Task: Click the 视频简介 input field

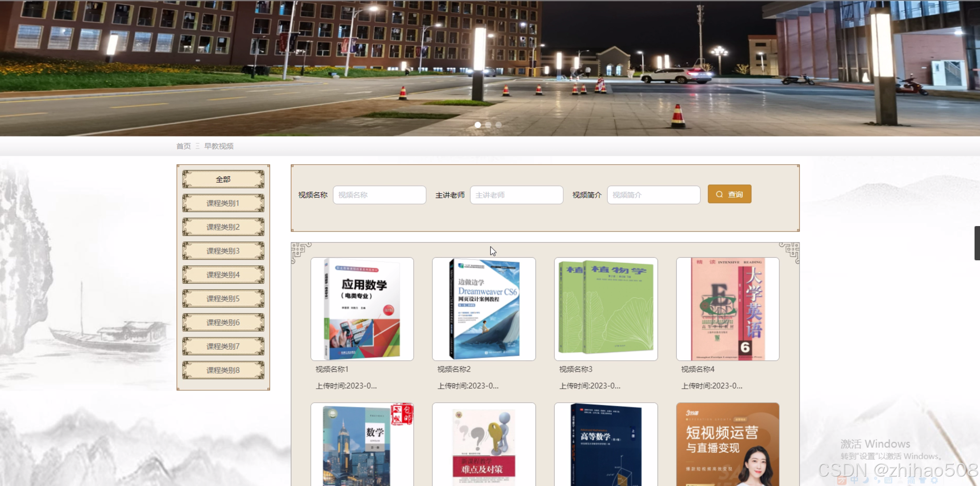Action: coord(653,195)
